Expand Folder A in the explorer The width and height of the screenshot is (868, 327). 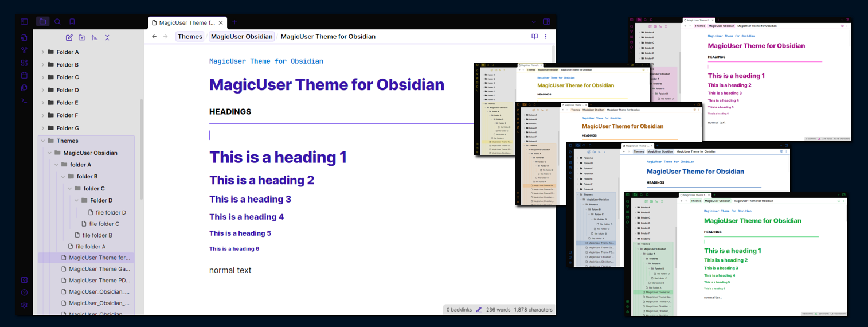click(42, 52)
